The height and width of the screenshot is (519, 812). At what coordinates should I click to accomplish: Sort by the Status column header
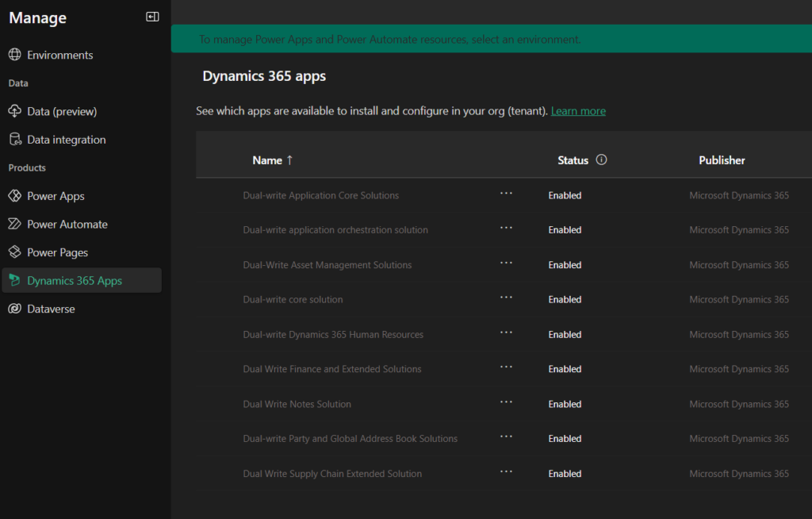click(x=573, y=160)
